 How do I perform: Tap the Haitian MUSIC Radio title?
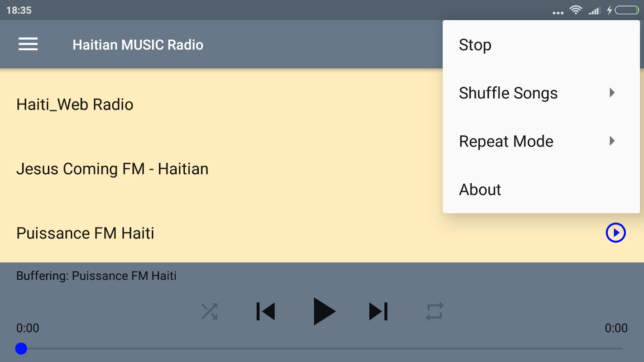138,45
